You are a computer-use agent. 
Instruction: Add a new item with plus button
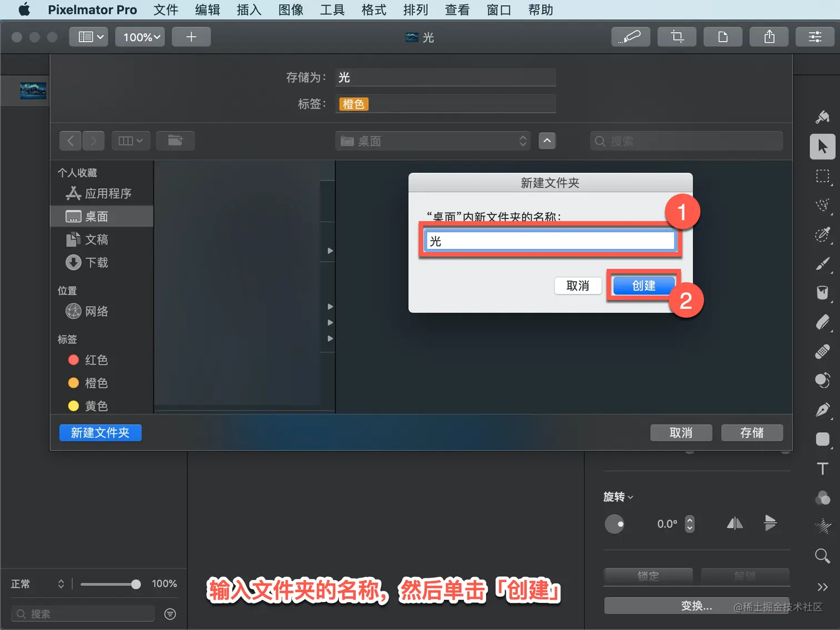point(191,37)
